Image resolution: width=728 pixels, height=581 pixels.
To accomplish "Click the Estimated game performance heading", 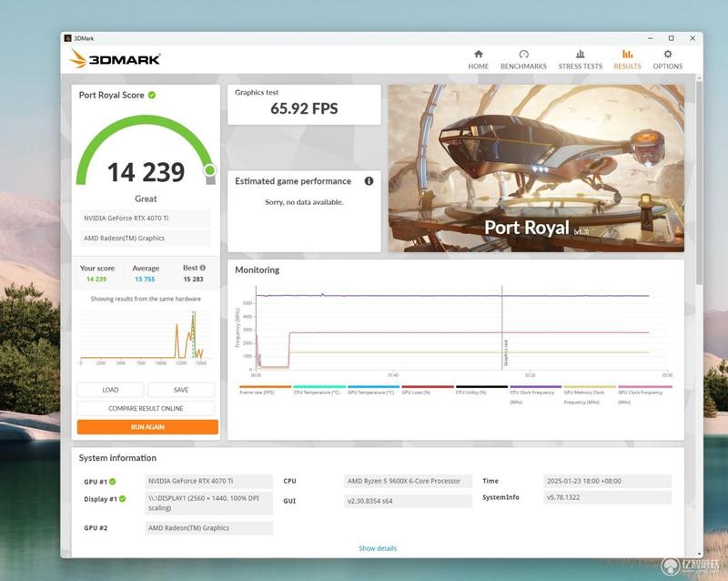I will (293, 181).
